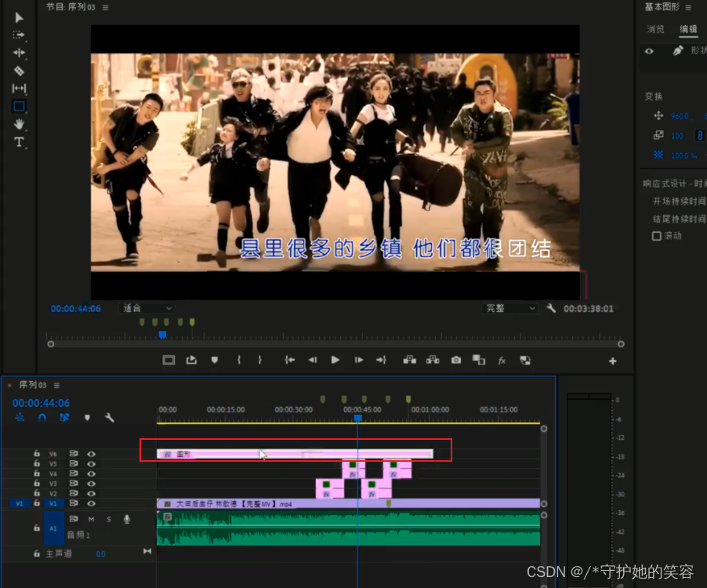The image size is (707, 588).
Task: Switch to the 编辑 tab
Action: [688, 29]
